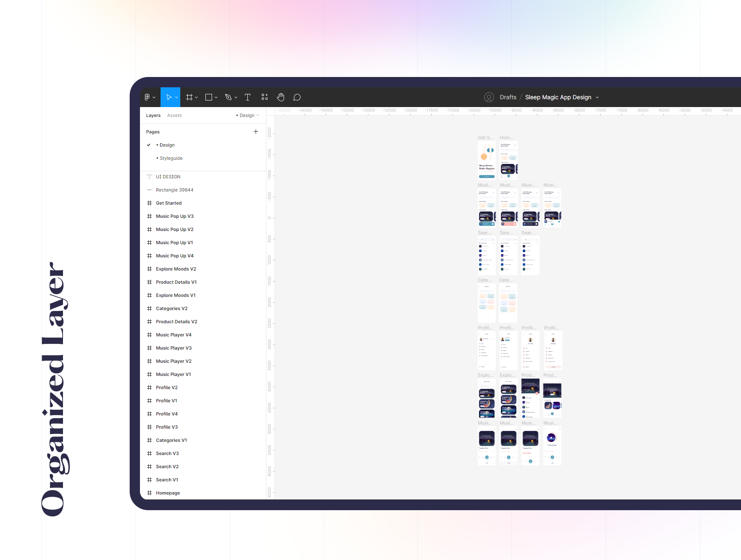
Task: Expand the file name dropdown chevron
Action: coord(597,98)
